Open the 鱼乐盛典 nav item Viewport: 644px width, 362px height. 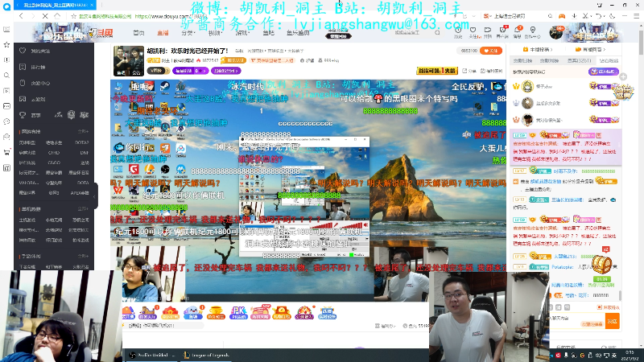[298, 33]
